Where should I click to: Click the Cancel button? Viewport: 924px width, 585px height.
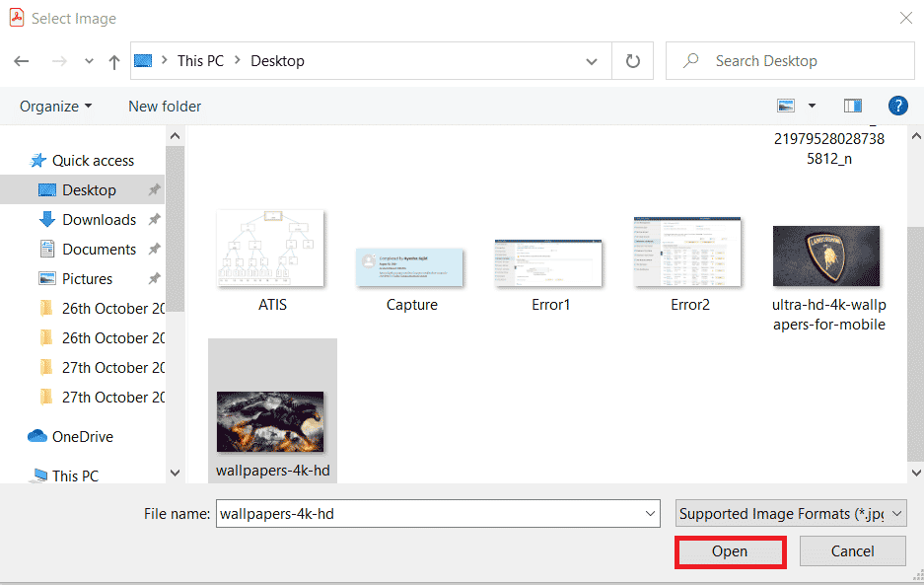852,551
